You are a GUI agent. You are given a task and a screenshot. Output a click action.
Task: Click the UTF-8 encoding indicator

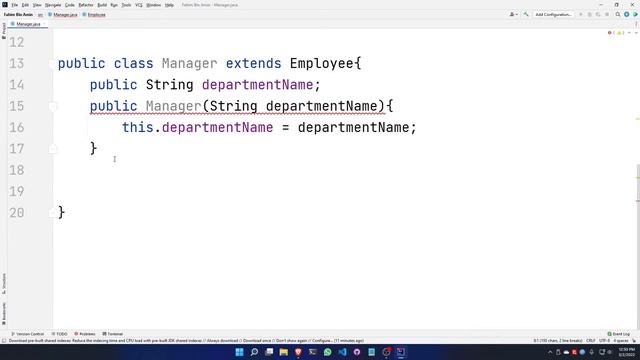coord(604,340)
